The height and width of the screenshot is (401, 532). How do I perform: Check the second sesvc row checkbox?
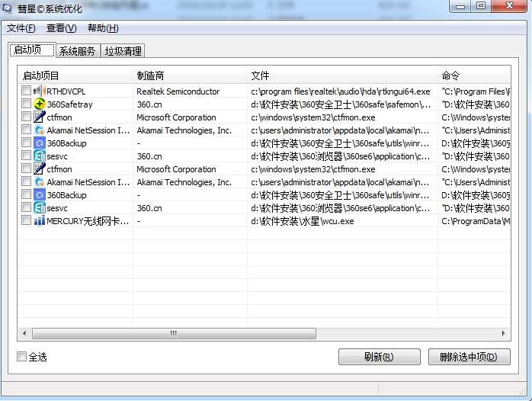point(26,207)
